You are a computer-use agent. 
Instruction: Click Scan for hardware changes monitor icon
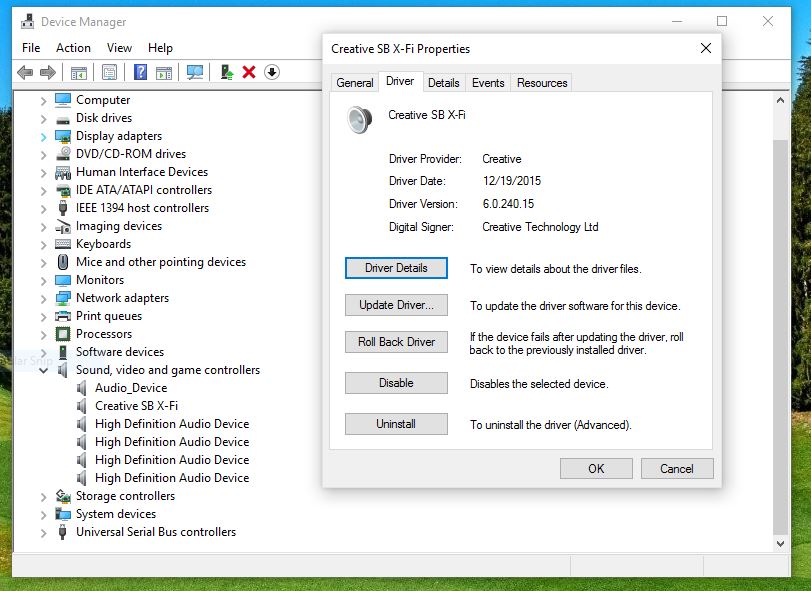pos(195,72)
